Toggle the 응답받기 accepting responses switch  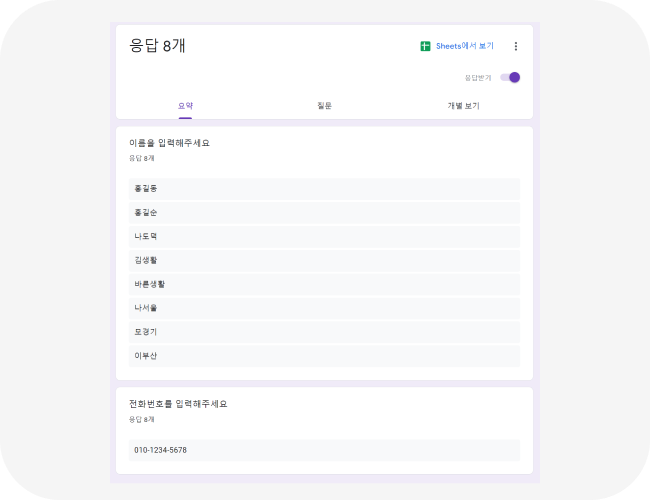510,78
